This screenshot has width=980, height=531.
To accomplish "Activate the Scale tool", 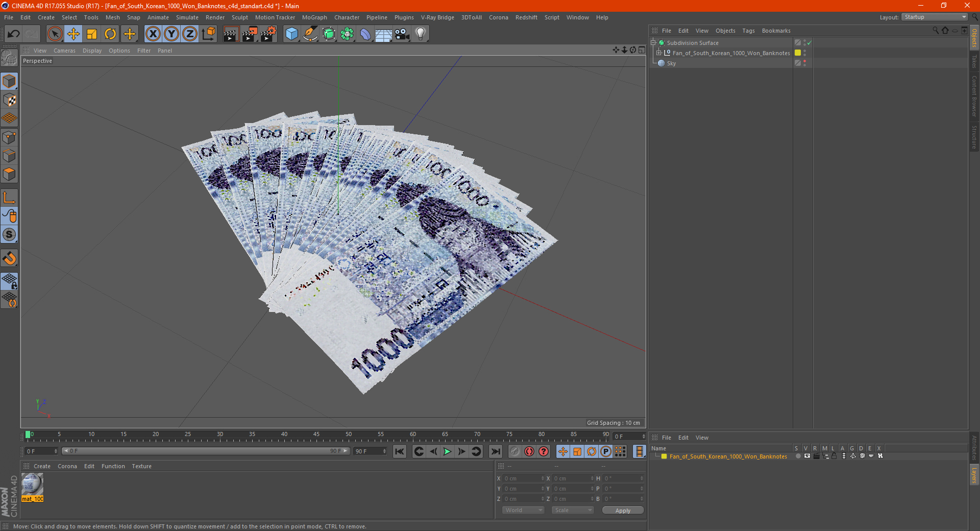I will coord(92,34).
